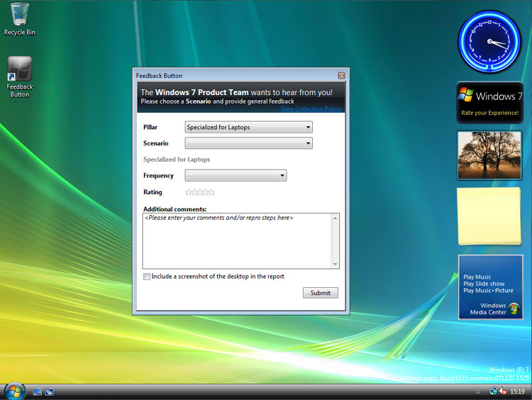
Task: Click the comments scrollbar down arrow
Action: (x=336, y=264)
